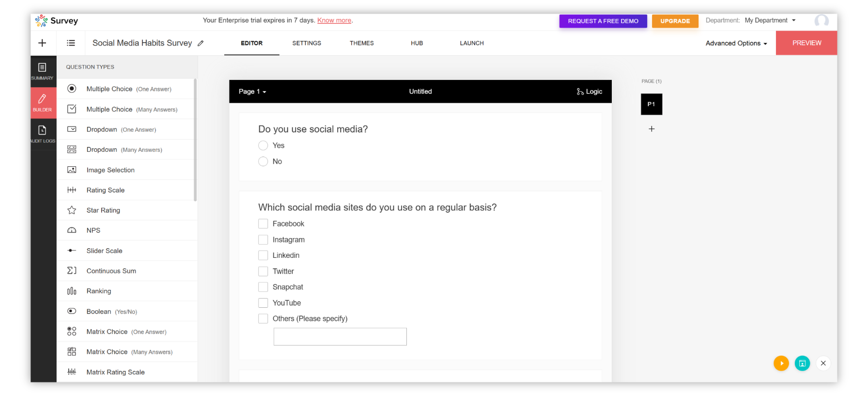Expand the My Department selector

click(770, 20)
